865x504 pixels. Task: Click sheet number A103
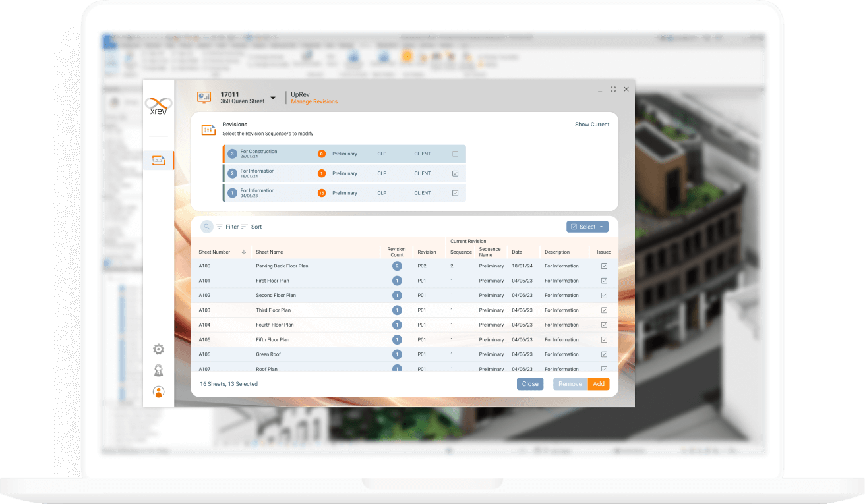[x=204, y=310]
